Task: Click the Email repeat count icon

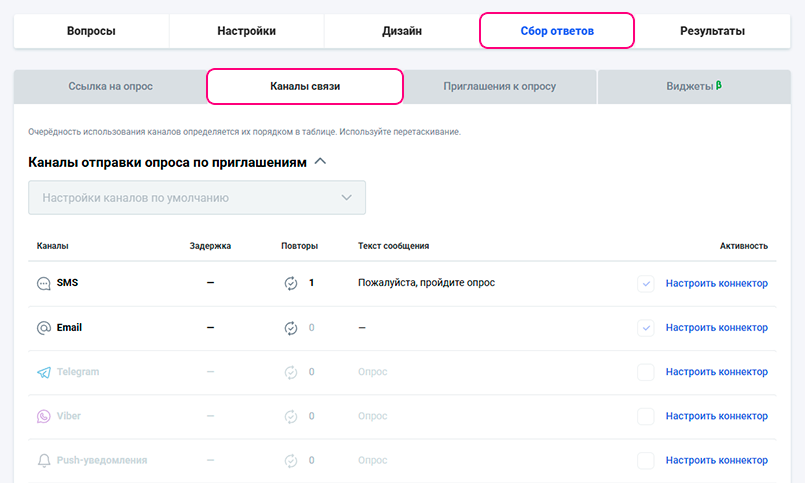Action: click(291, 328)
